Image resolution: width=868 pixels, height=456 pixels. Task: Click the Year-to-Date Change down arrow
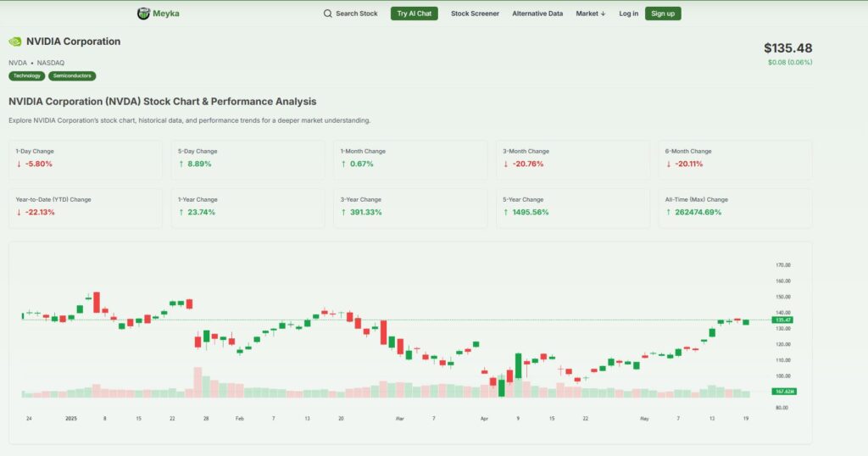coord(19,212)
